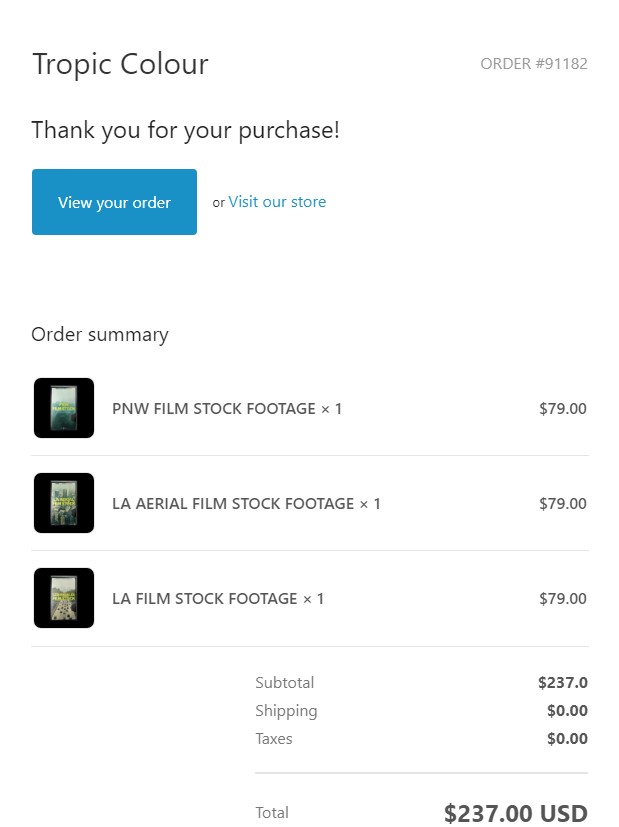Click the Taxes label
Viewport: 619px width, 827px height.
(274, 739)
